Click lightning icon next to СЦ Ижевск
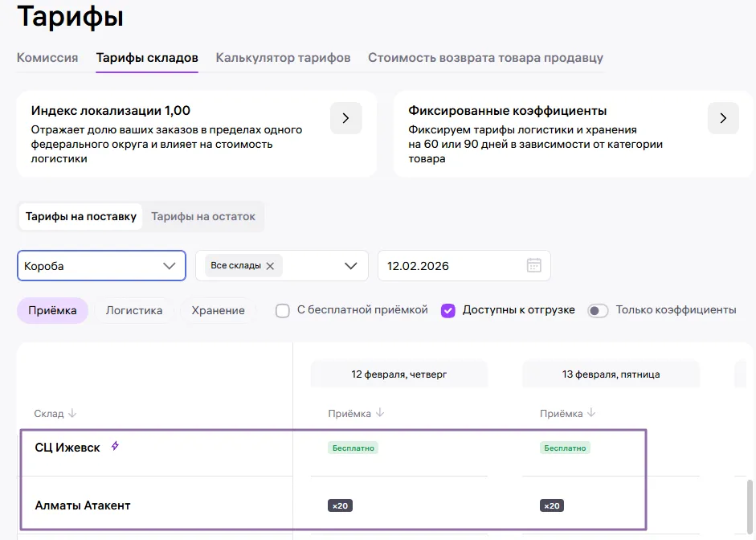756x540 pixels. pyautogui.click(x=115, y=446)
